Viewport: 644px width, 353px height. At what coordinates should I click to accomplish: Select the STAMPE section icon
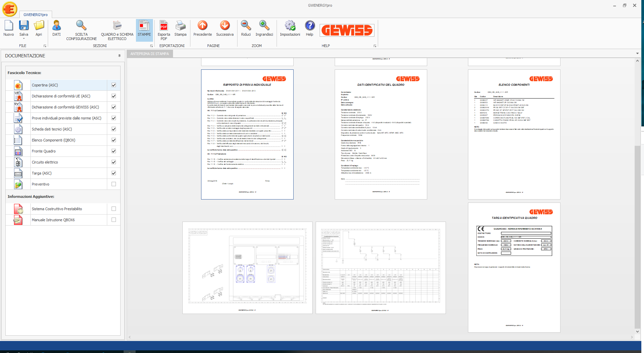[x=144, y=26]
